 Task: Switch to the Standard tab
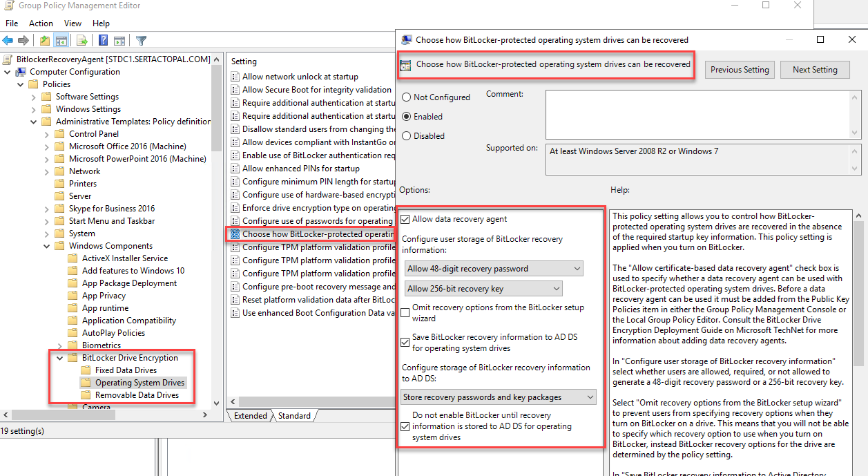(294, 416)
